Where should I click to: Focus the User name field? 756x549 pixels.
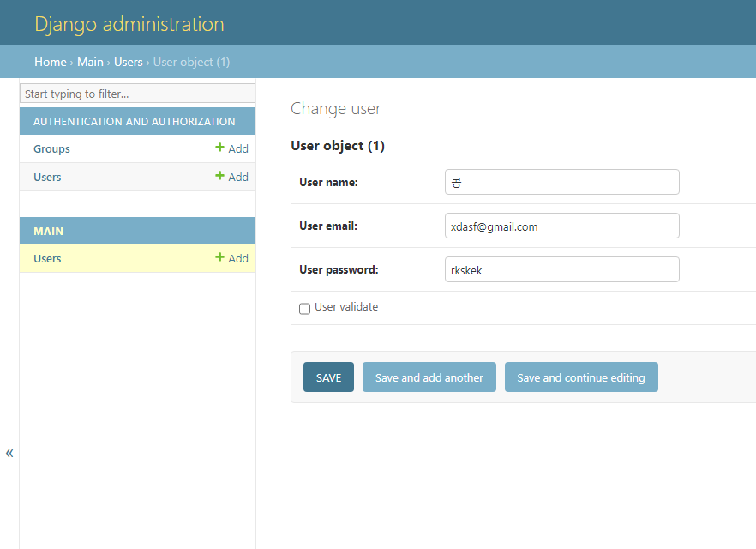tap(562, 182)
